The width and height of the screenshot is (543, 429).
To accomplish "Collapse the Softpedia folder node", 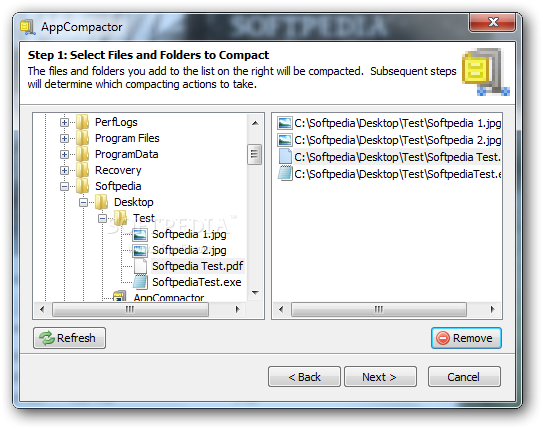I will (x=64, y=186).
